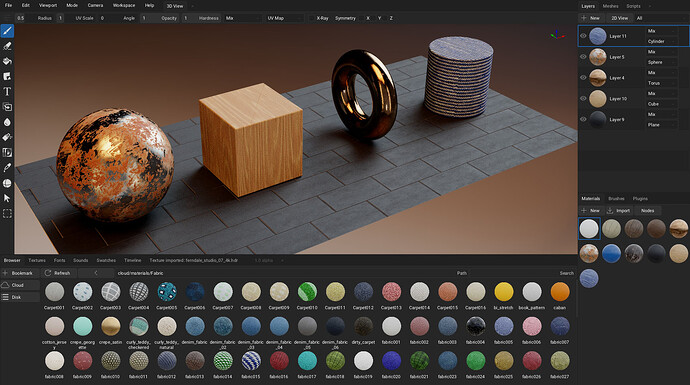Select the Blur droplet tool
Viewport: 690px width, 385px height.
(7, 122)
